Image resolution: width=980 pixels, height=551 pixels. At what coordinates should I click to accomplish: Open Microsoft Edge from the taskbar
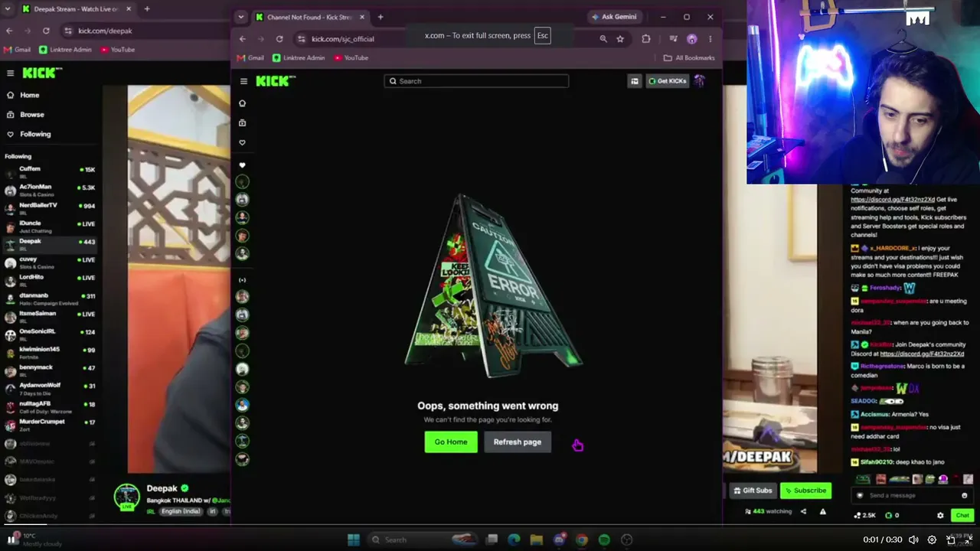point(514,540)
